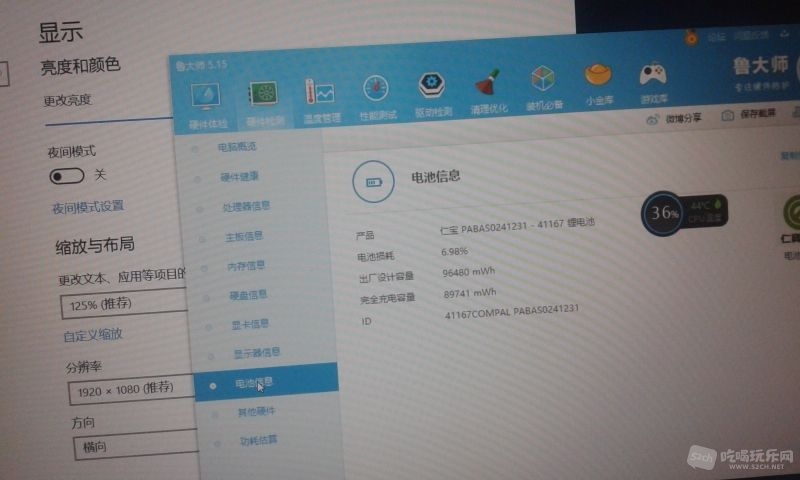
Task: Click the 6.98% battery wear value
Action: click(454, 251)
